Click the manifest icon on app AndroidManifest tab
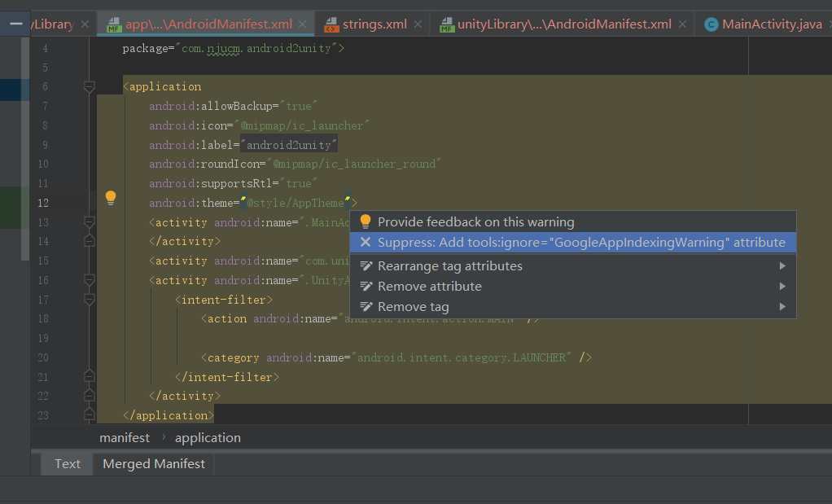Screen dimensions: 832x504 click(113, 24)
